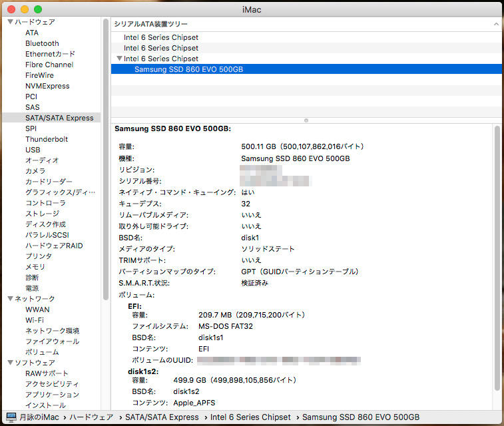Open the アプリケーション category

coord(52,395)
